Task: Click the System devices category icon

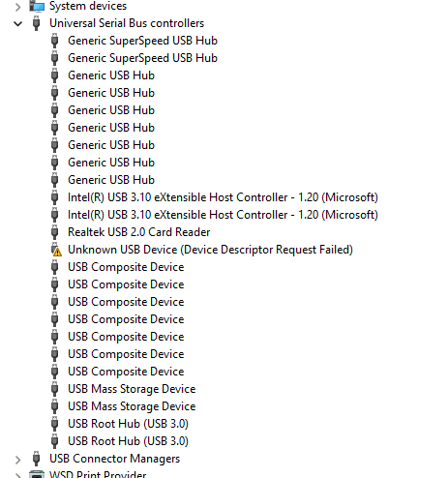Action: pyautogui.click(x=37, y=6)
